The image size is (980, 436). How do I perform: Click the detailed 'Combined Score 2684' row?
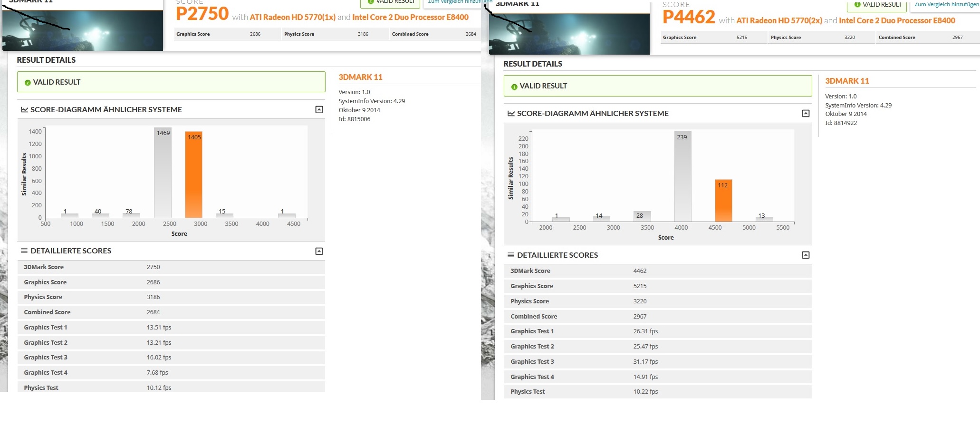pos(171,312)
